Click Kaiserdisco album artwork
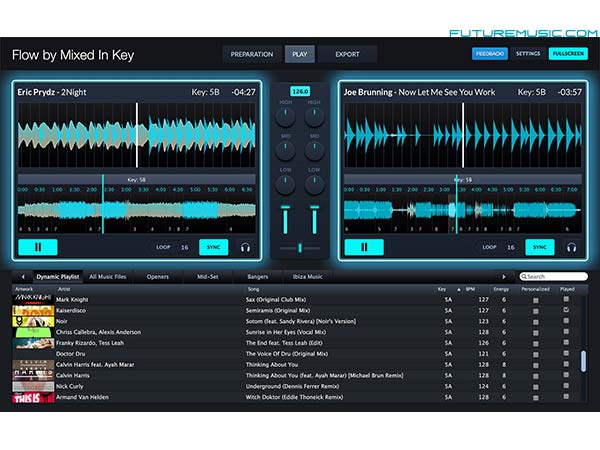Screen dimensions: 600x450 (33, 310)
